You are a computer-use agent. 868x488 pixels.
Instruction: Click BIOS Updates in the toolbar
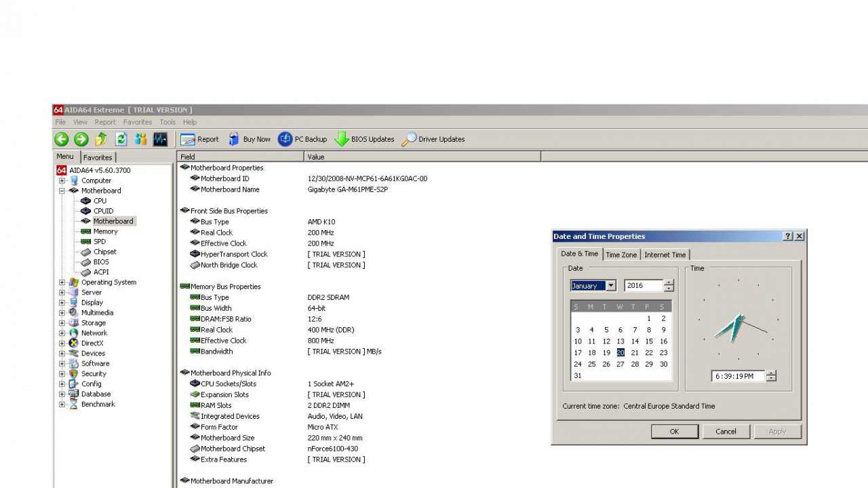click(365, 139)
